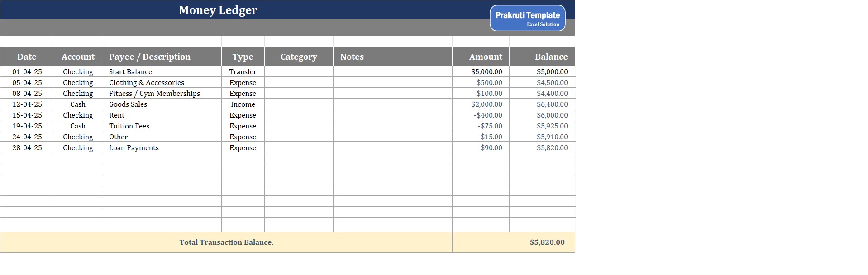Image resolution: width=868 pixels, height=275 pixels.
Task: Select Start Balance description cell
Action: tap(162, 71)
